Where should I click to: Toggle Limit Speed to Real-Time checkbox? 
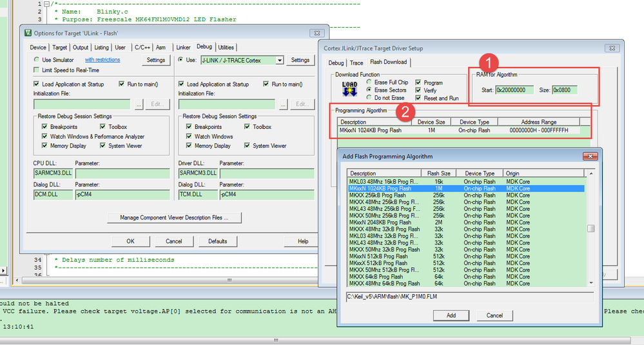tap(37, 70)
